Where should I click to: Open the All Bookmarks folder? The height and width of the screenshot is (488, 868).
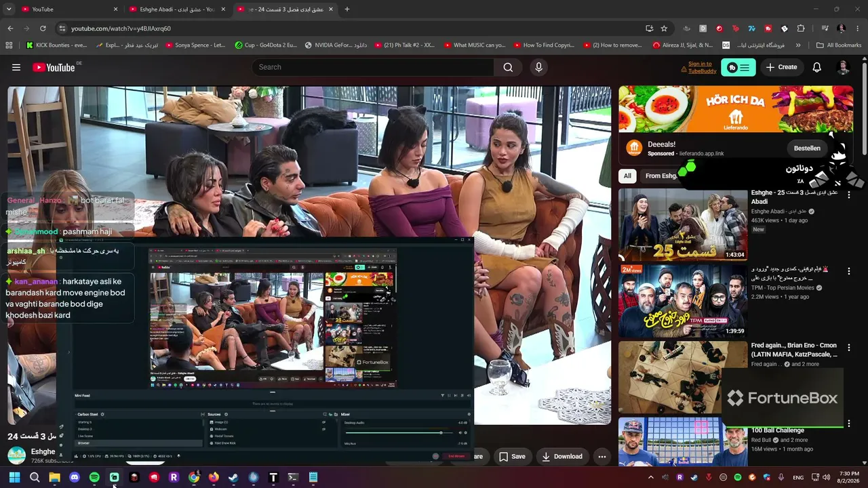839,45
